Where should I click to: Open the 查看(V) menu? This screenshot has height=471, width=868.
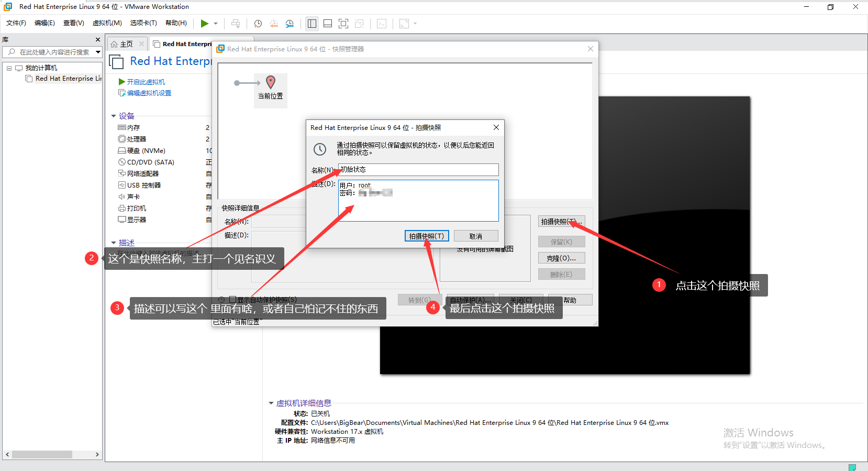[x=74, y=23]
